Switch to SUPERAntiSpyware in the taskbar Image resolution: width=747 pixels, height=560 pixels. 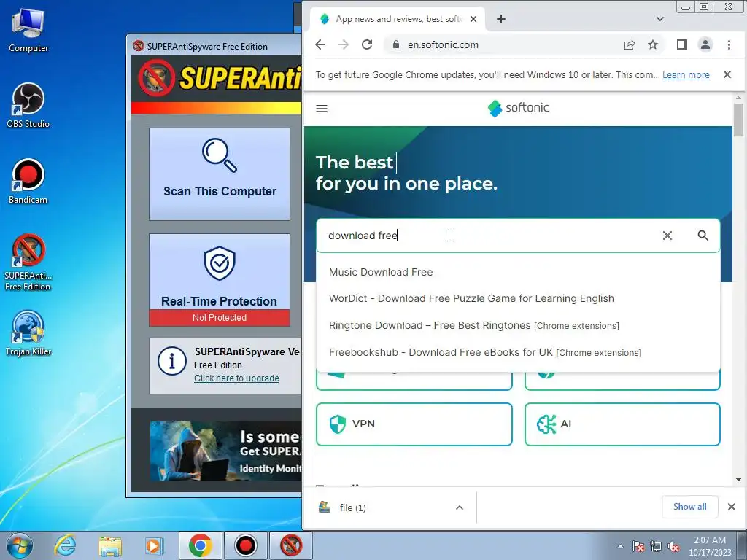coord(291,545)
